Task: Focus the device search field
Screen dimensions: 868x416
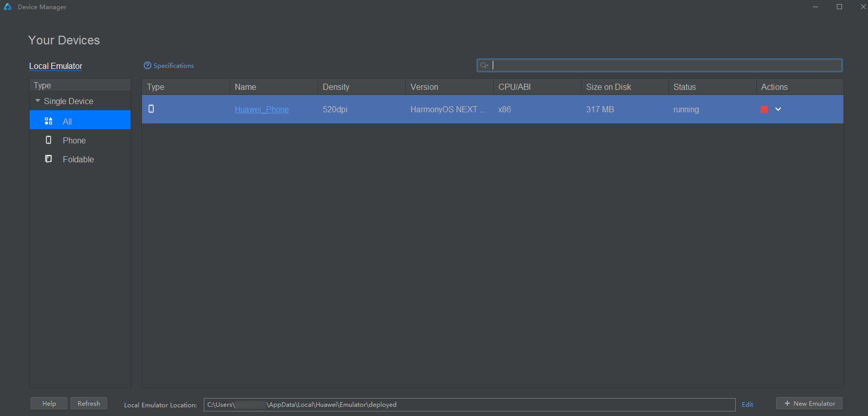Action: 660,65
